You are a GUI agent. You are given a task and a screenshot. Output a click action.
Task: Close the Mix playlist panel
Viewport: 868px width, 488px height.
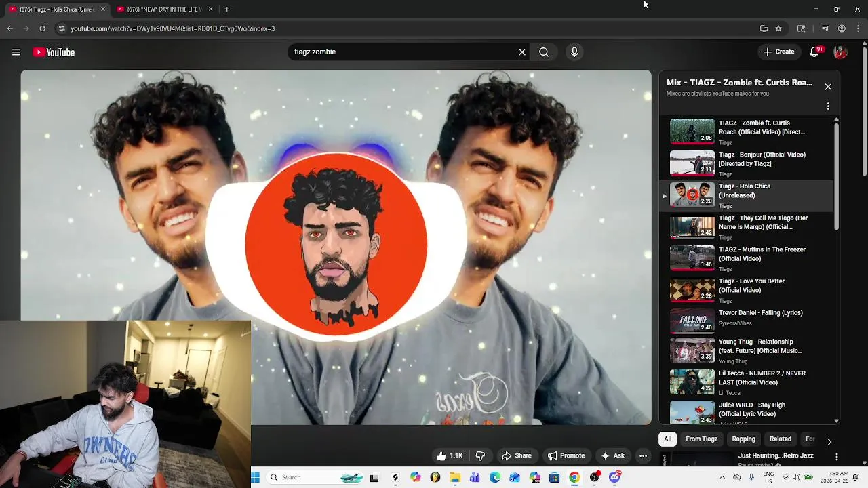(x=828, y=87)
